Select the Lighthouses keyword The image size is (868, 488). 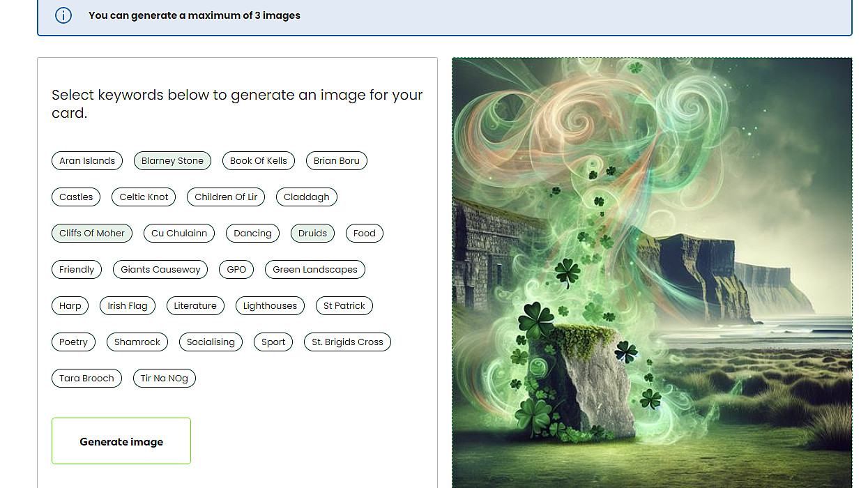click(270, 306)
